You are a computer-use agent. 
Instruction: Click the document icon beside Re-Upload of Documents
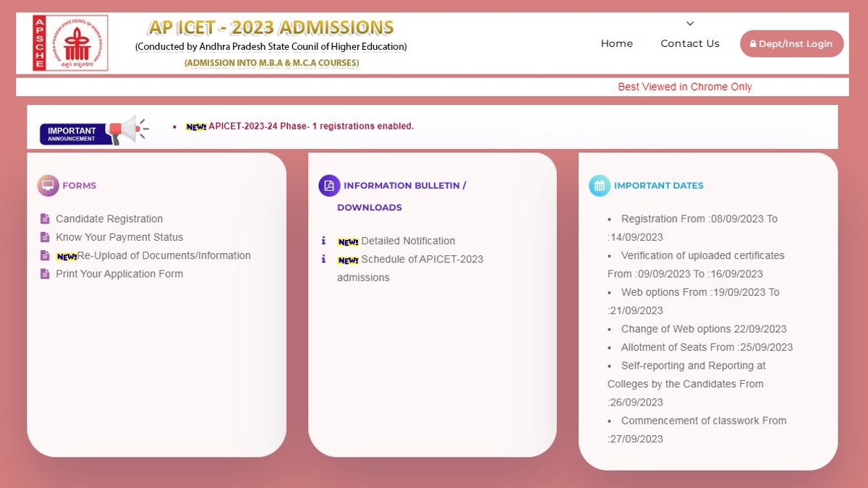45,256
